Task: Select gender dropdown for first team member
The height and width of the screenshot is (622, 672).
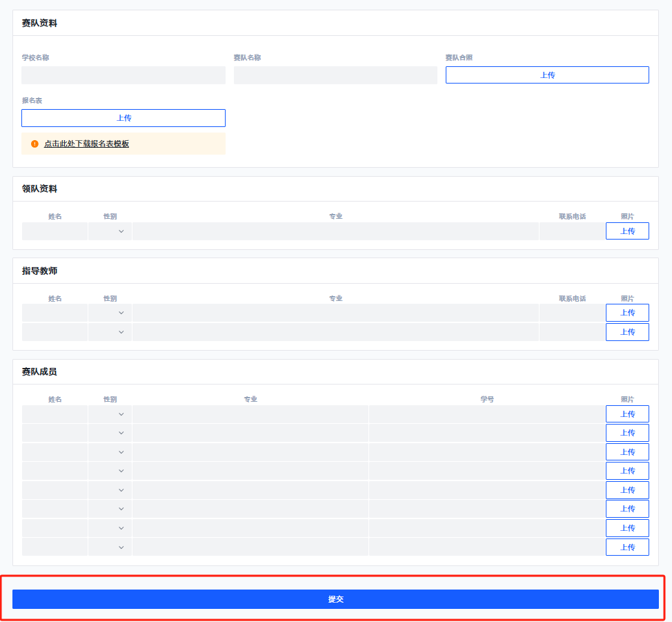Action: click(110, 414)
